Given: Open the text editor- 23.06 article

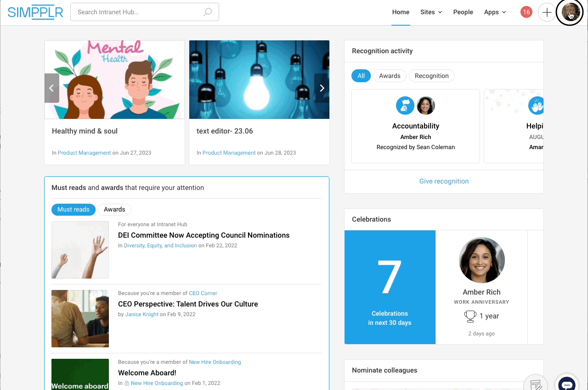Looking at the screenshot, I should [x=225, y=131].
